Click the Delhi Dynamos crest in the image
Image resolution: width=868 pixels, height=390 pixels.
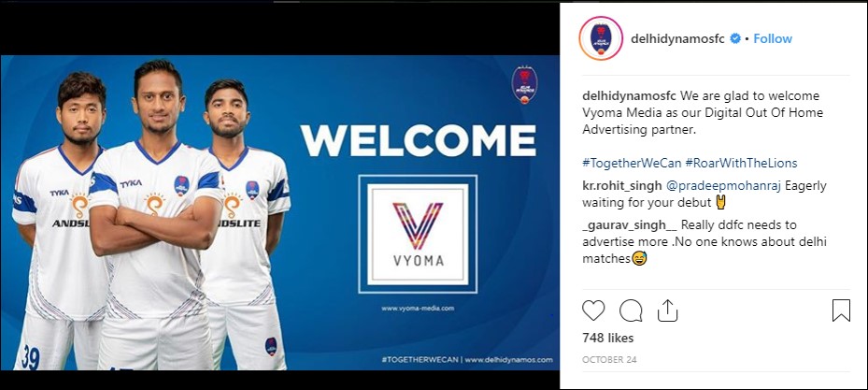[524, 85]
